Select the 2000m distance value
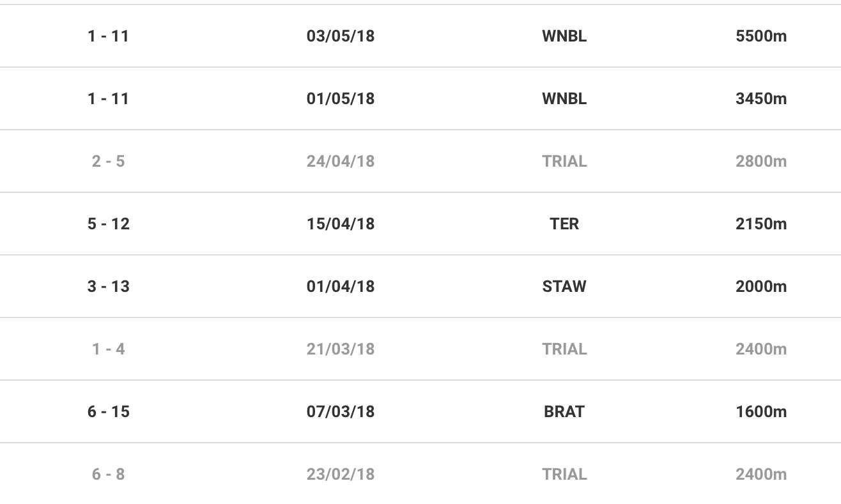This screenshot has height=504, width=841. [x=760, y=287]
